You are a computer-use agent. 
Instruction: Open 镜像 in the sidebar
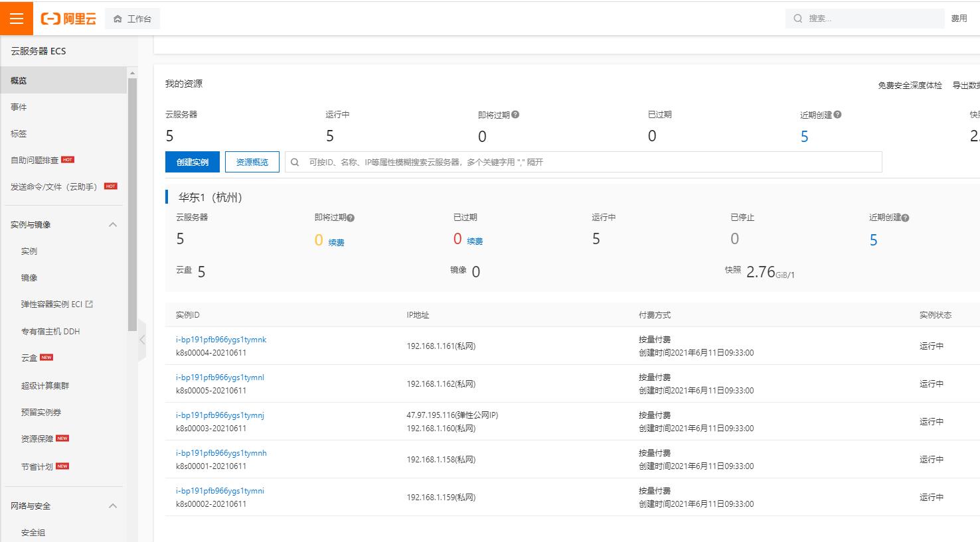[x=29, y=277]
